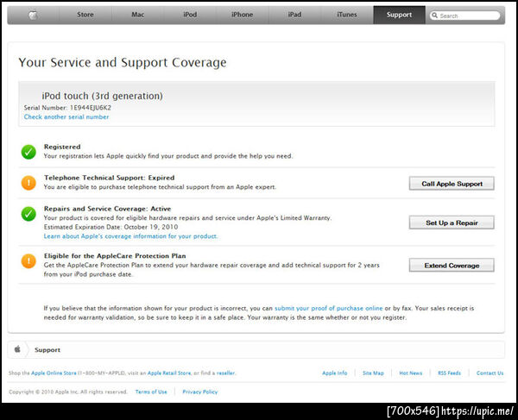Image resolution: width=518 pixels, height=420 pixels.
Task: Click the Extend Coverage button
Action: pos(452,265)
